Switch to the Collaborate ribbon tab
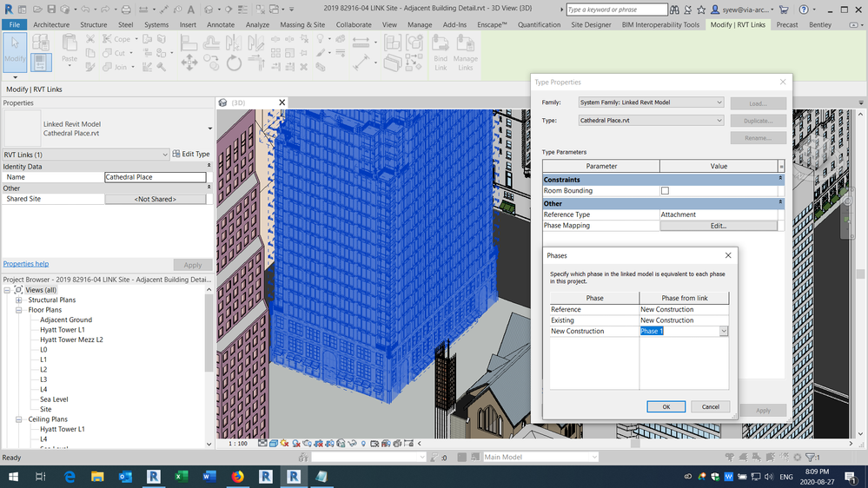Screen dimensions: 868x488 [354, 25]
